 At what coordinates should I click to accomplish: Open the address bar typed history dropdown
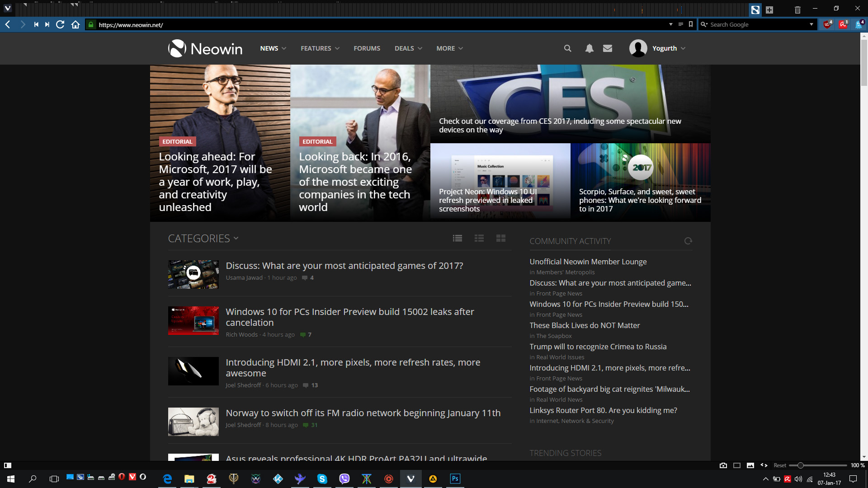671,25
